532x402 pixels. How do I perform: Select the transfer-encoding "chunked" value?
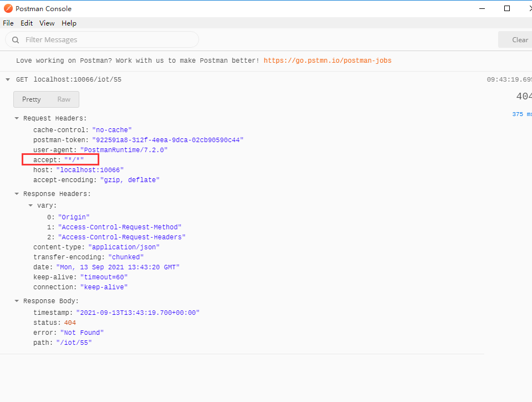[126, 257]
